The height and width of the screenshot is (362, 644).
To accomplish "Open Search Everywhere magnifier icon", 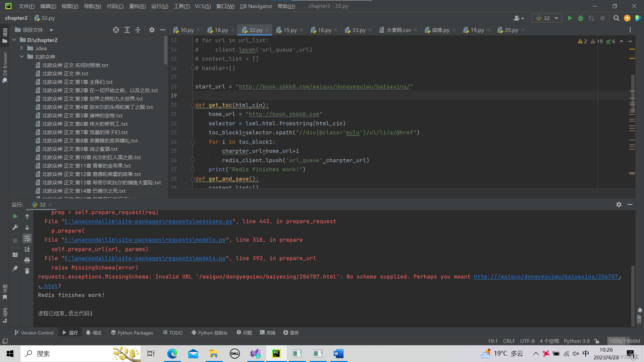I will (x=616, y=18).
